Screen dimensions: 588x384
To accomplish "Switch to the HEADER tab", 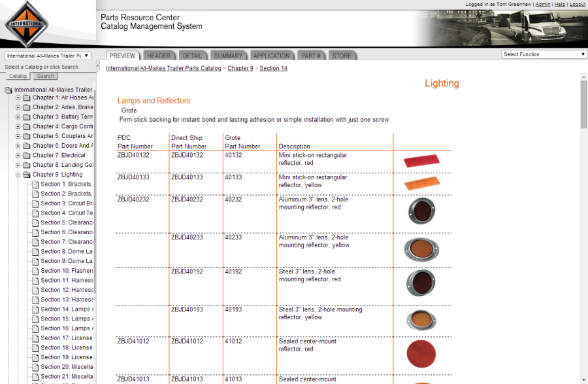I will pyautogui.click(x=159, y=56).
